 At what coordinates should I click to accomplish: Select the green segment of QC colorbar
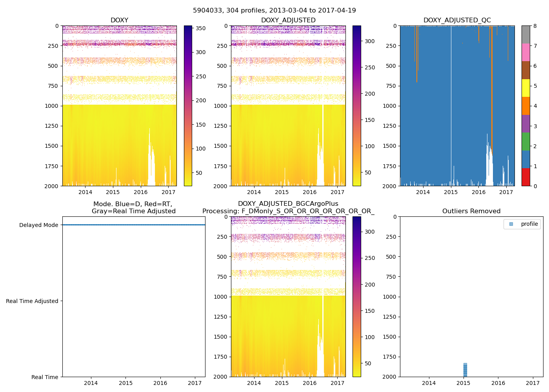point(525,141)
